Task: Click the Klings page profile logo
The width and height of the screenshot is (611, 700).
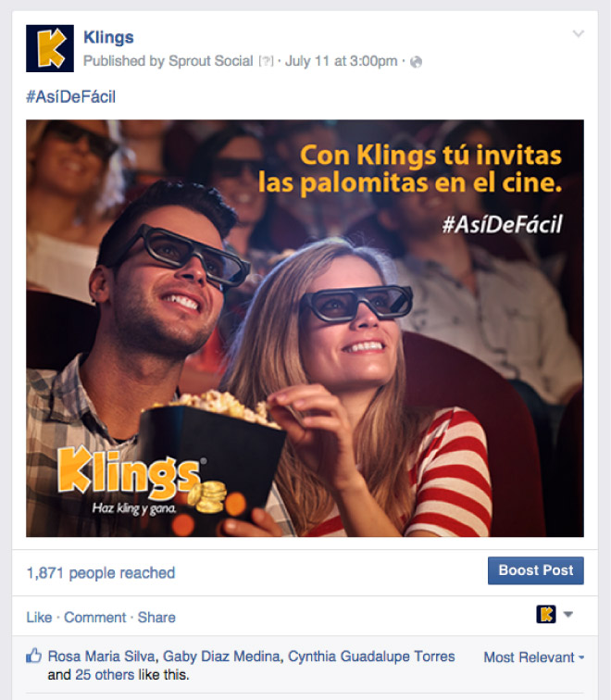Action: click(50, 48)
